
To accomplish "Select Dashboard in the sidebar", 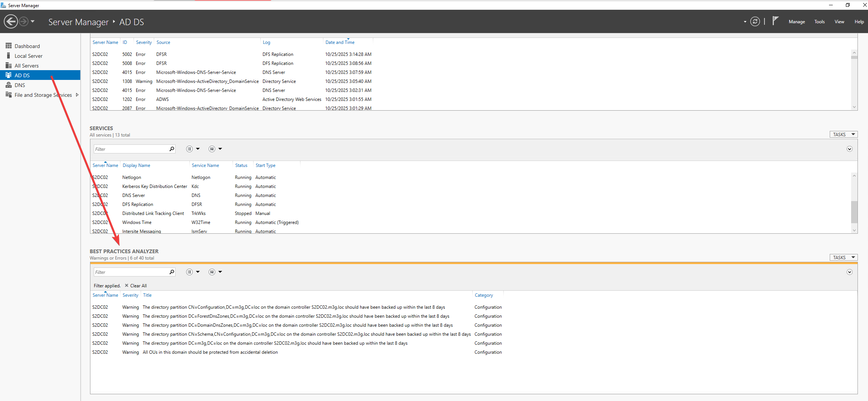I will pyautogui.click(x=27, y=46).
